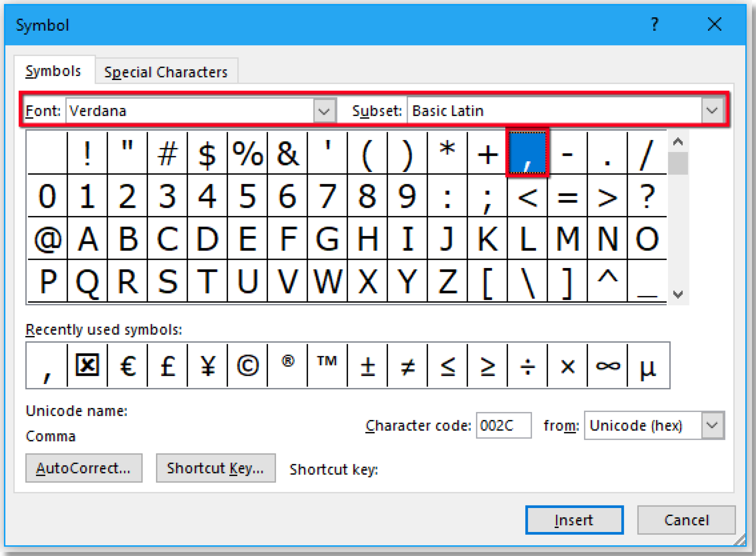
Task: Select the micro sign in recent symbols
Action: click(x=648, y=365)
